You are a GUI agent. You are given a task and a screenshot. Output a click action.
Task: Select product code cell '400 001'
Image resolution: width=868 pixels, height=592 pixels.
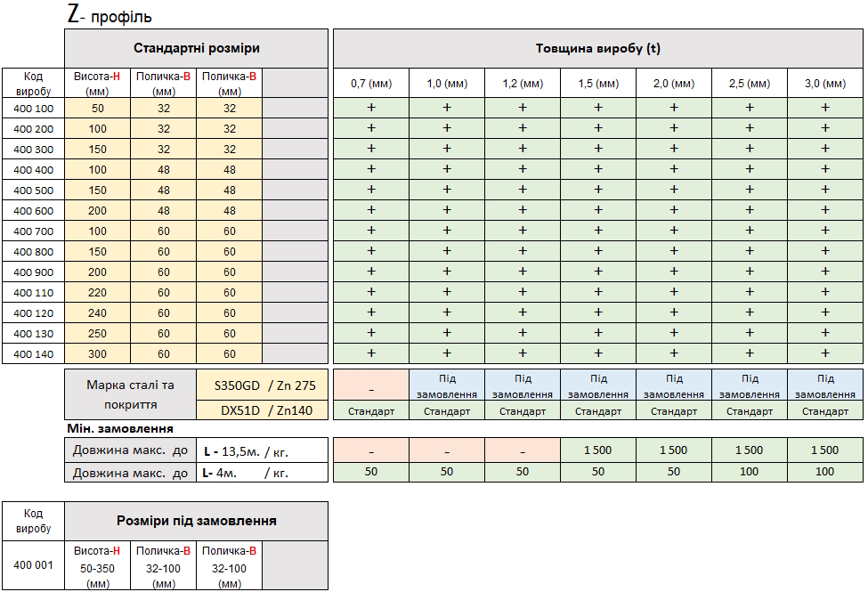click(33, 565)
